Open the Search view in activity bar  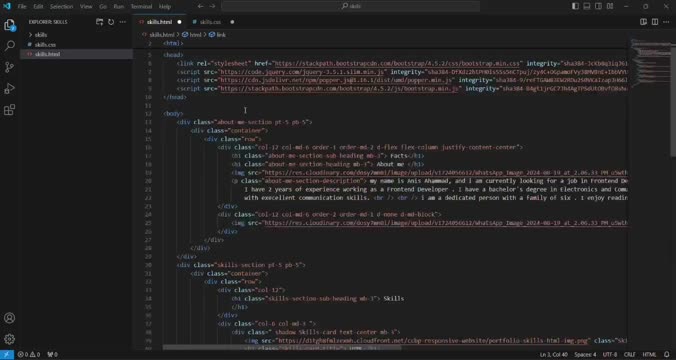pos(9,46)
